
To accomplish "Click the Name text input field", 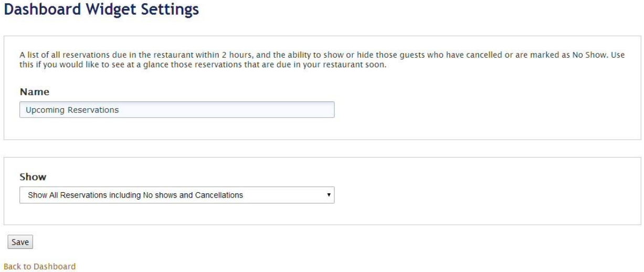I will coord(176,110).
